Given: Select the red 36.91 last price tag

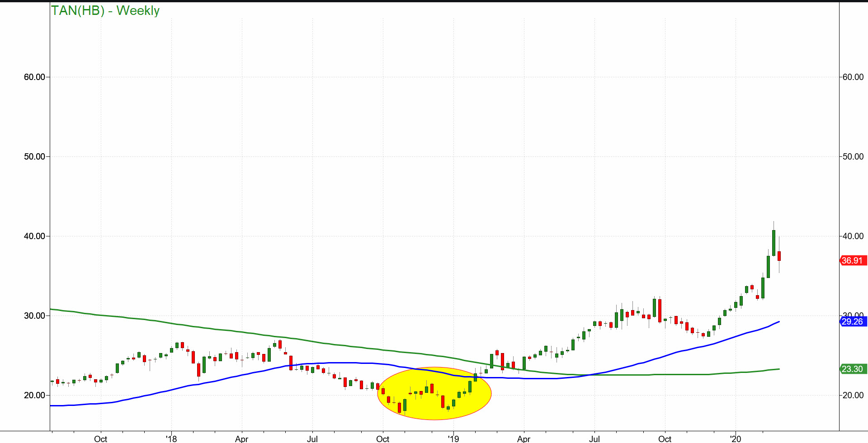Looking at the screenshot, I should [853, 260].
